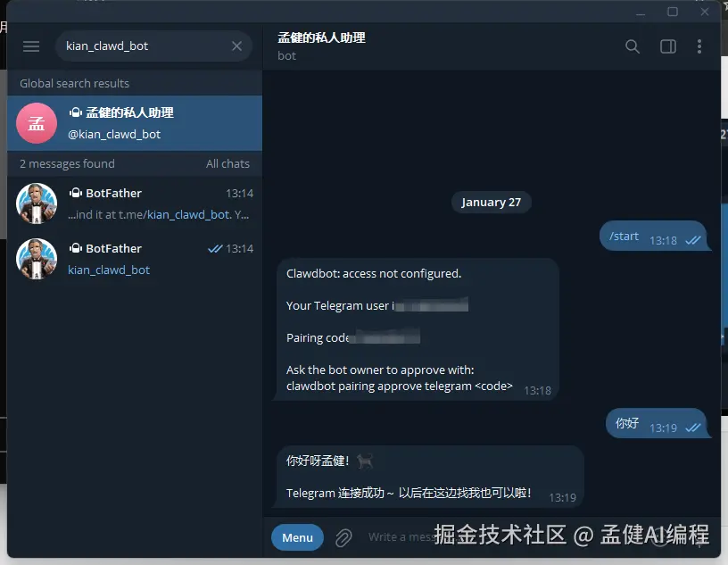
Task: Open the bot Menu button
Action: (297, 537)
